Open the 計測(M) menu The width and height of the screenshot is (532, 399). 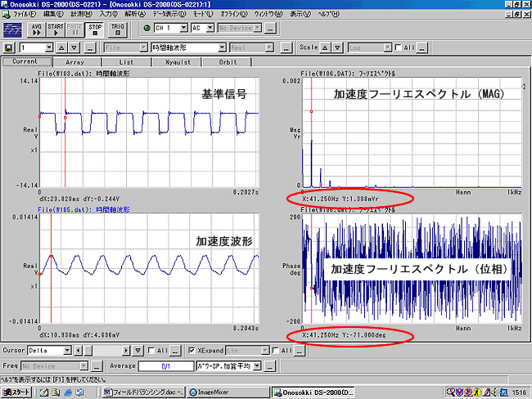coord(81,14)
